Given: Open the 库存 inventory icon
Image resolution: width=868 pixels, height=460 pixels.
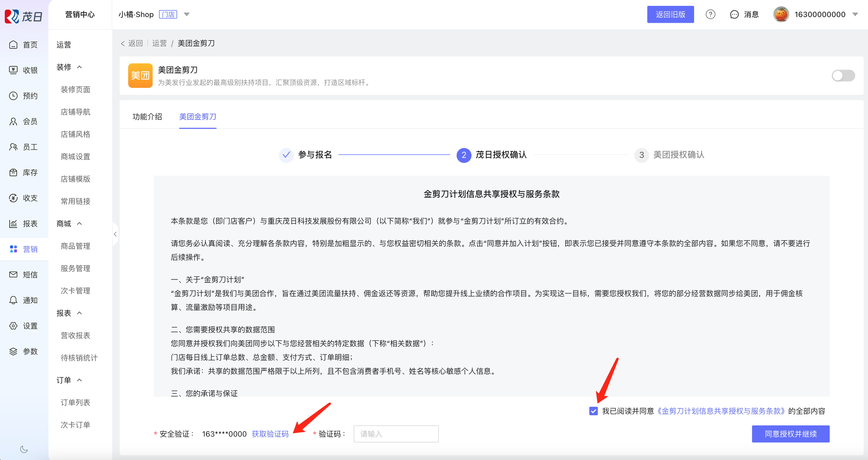Looking at the screenshot, I should pos(13,172).
